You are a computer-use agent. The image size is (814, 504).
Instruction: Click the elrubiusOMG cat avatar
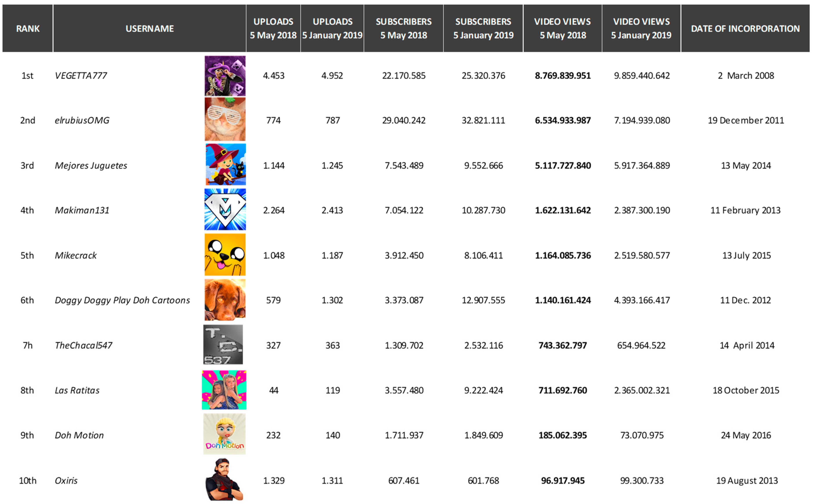pyautogui.click(x=225, y=119)
